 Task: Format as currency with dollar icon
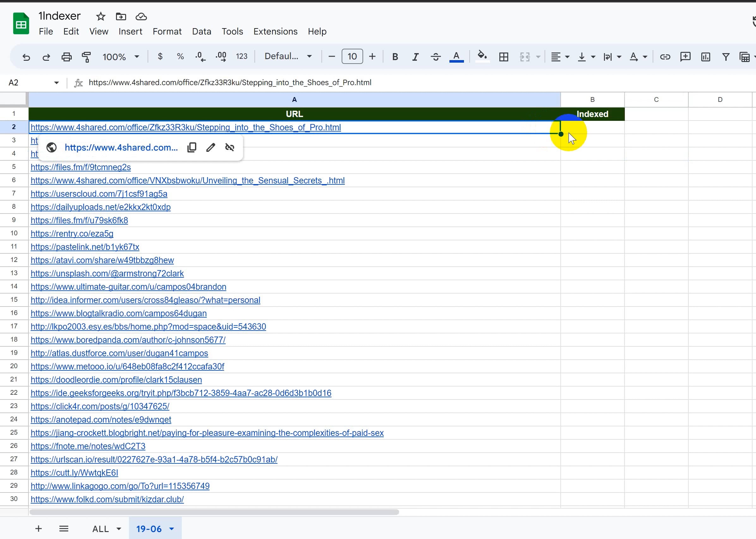point(160,57)
